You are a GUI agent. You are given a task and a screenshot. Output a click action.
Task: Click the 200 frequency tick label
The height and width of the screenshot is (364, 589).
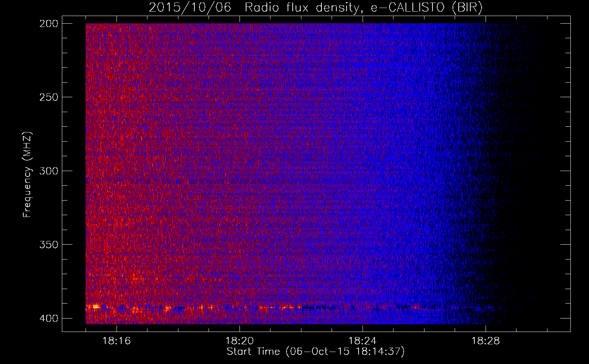click(x=48, y=24)
